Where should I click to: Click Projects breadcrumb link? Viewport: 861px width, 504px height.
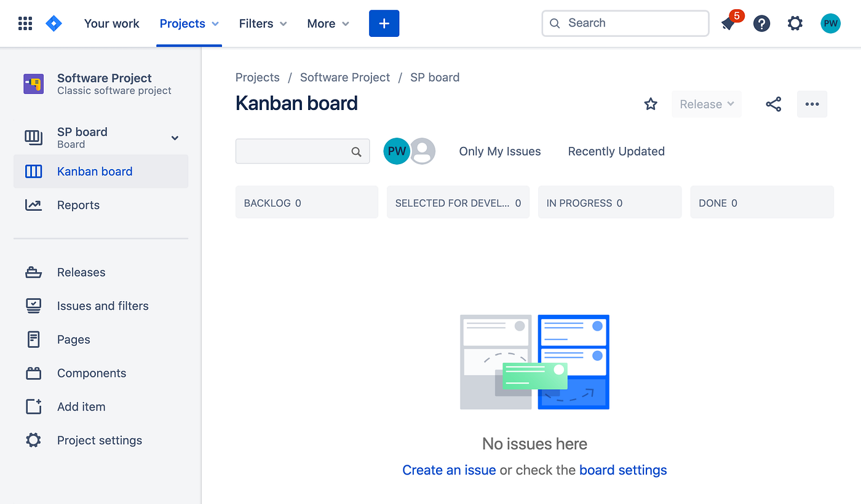(x=258, y=77)
